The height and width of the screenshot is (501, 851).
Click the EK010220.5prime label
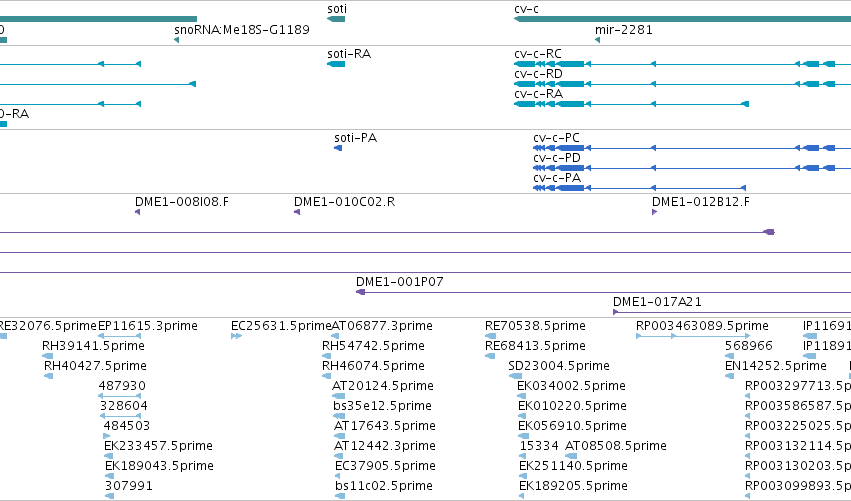pos(572,406)
